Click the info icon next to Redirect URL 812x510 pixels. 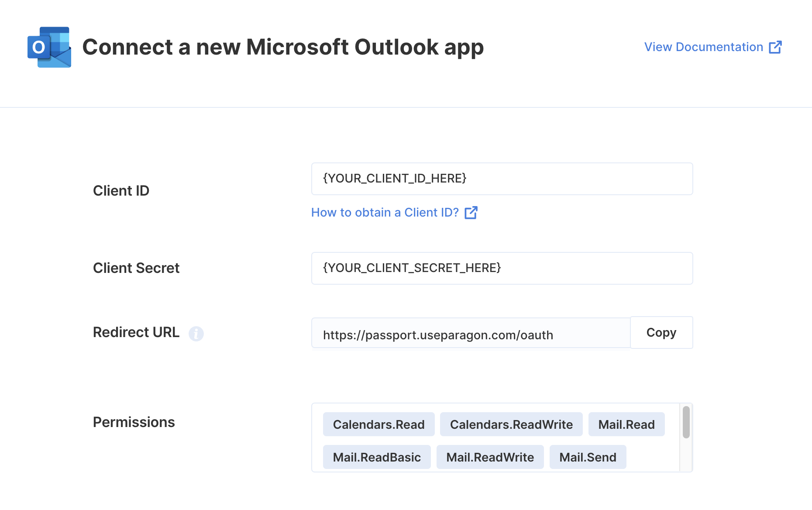[x=196, y=334]
